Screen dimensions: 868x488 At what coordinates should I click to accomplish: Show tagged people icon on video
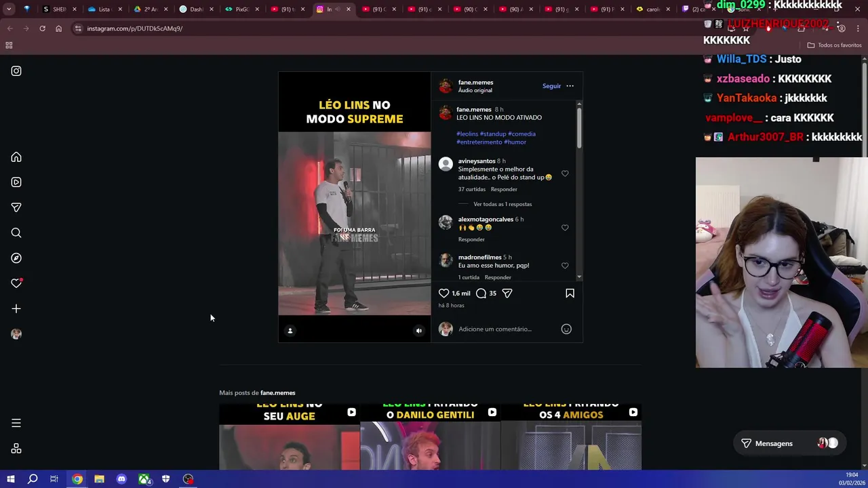(290, 331)
